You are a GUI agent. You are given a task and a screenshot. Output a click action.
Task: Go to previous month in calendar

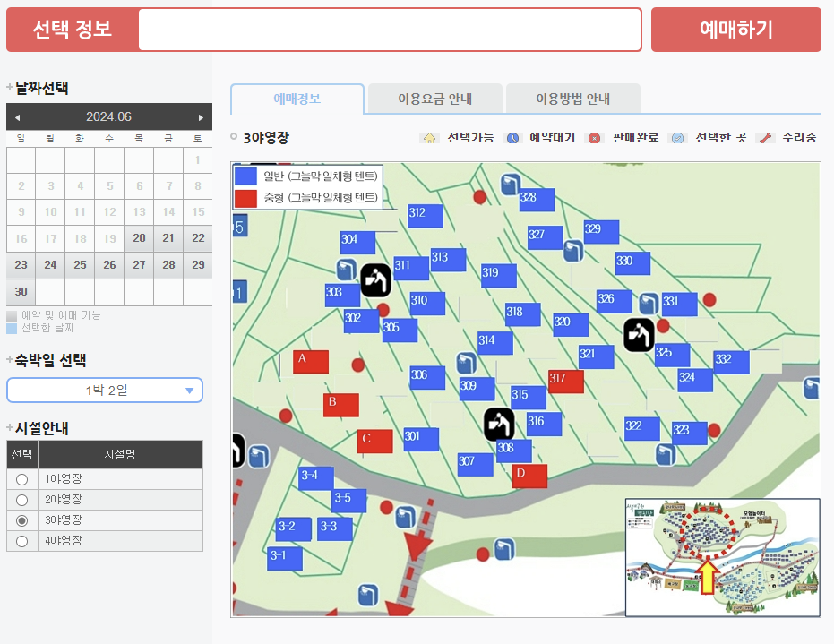(18, 117)
